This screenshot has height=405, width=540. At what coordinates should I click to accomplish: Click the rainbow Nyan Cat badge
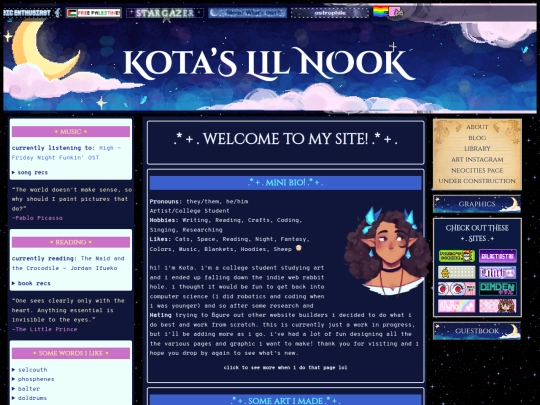pos(388,12)
